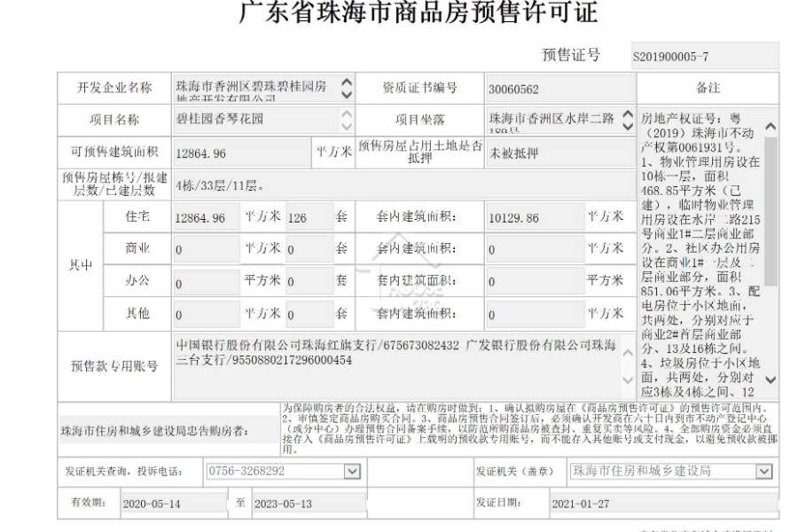This screenshot has width=798, height=532.
Task: Click the 资质证书编号 label
Action: point(419,88)
